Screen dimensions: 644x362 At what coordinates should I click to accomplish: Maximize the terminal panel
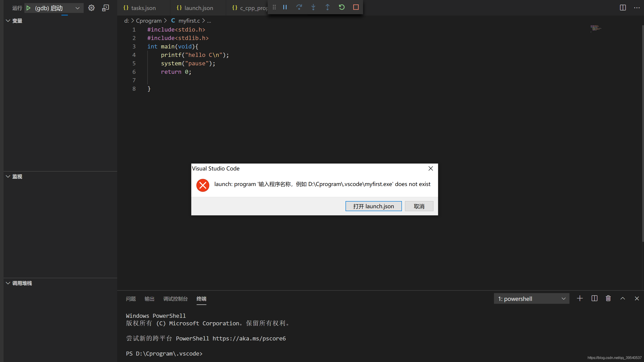click(623, 298)
